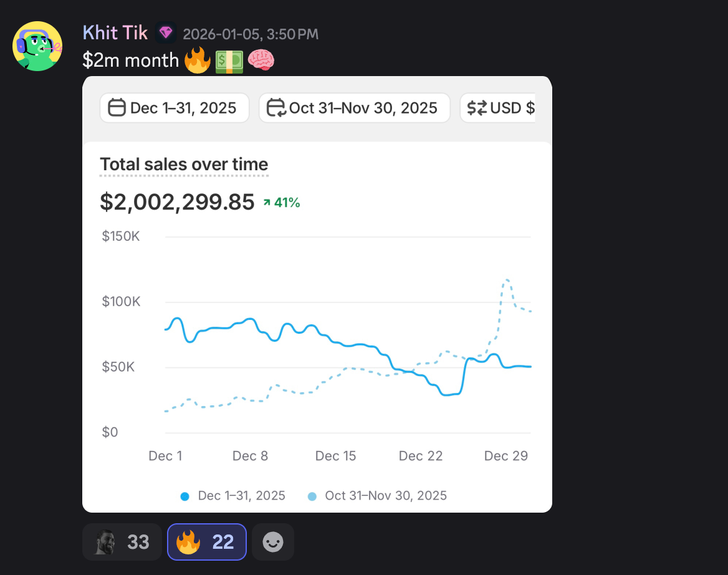Click Khit Tik's user avatar
The width and height of the screenshot is (728, 575).
[x=37, y=46]
